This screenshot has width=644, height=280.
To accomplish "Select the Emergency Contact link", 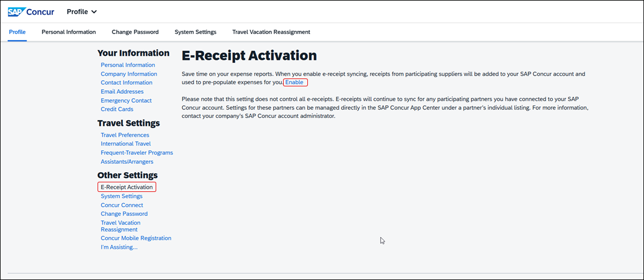I will pyautogui.click(x=126, y=100).
